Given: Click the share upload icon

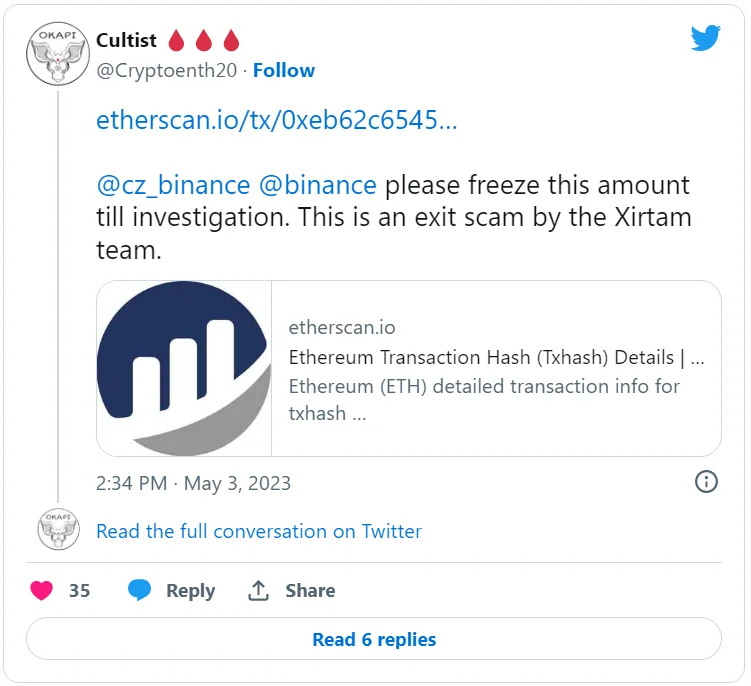Looking at the screenshot, I should [x=258, y=591].
